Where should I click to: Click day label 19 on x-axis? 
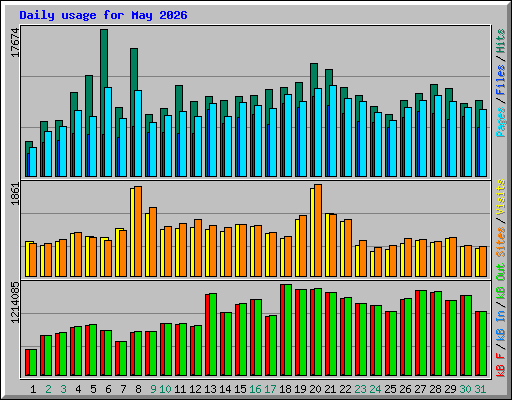pos(300,389)
